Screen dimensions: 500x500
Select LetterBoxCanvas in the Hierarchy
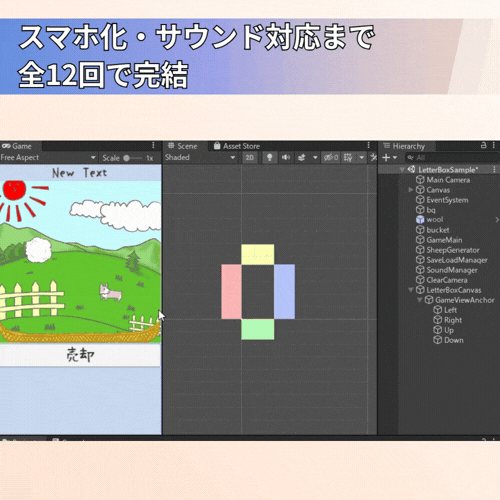point(454,290)
